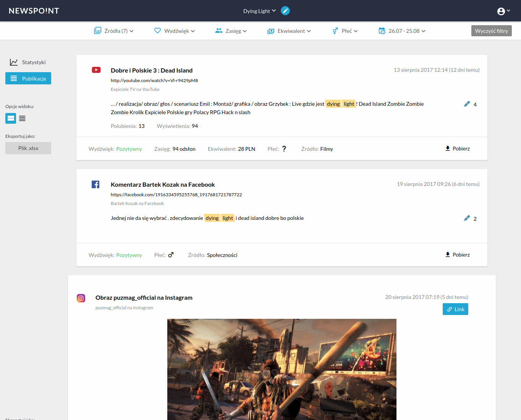Export results as Plik .xlsx
The image size is (521, 420).
point(28,148)
